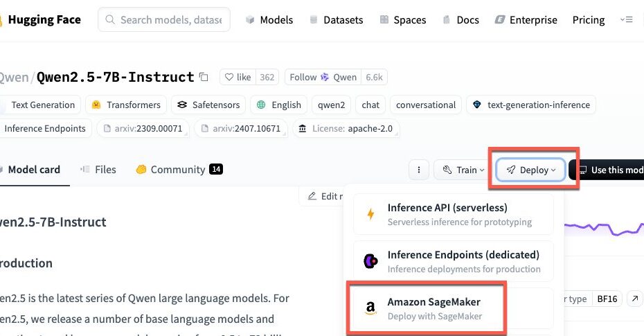This screenshot has width=644, height=336.
Task: Click the lightning bolt Inference API icon
Action: click(370, 214)
